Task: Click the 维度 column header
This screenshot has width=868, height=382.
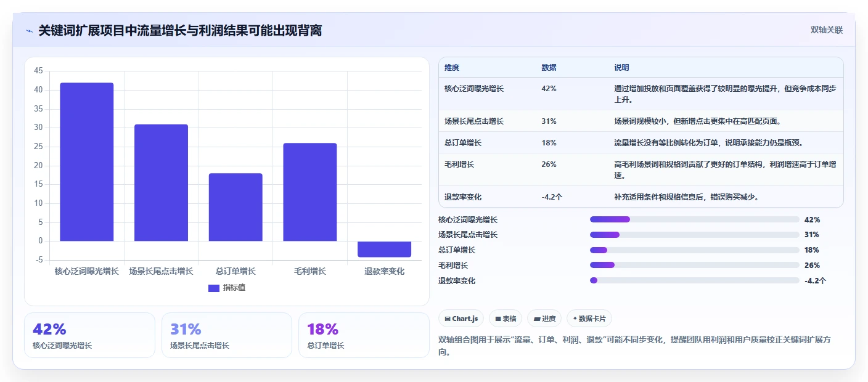Action: point(452,68)
